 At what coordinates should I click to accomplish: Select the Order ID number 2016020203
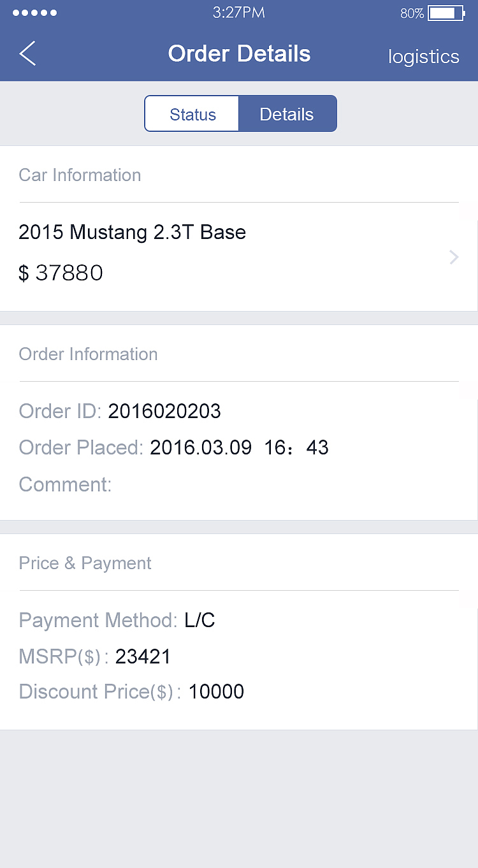[x=164, y=412]
